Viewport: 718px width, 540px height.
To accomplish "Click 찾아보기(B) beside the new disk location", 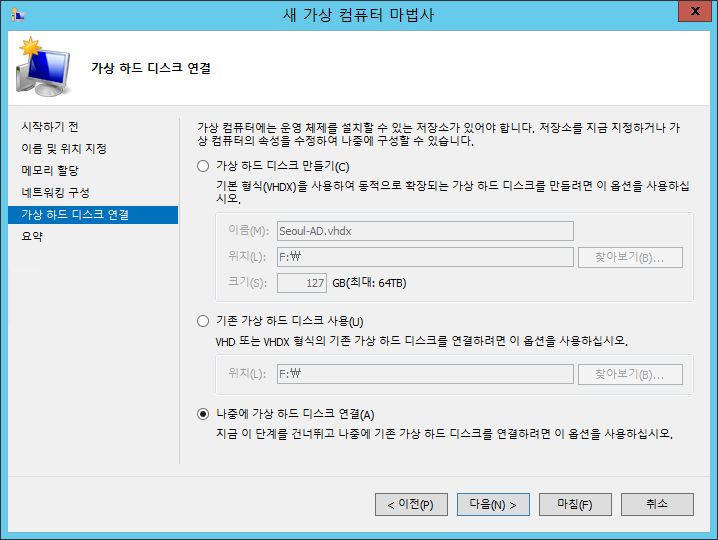I will point(630,257).
